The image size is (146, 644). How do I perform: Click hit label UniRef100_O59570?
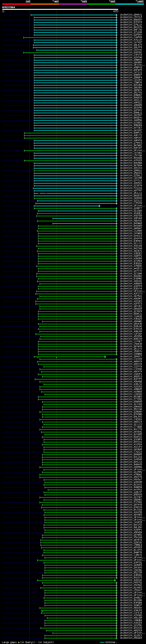(x=131, y=352)
